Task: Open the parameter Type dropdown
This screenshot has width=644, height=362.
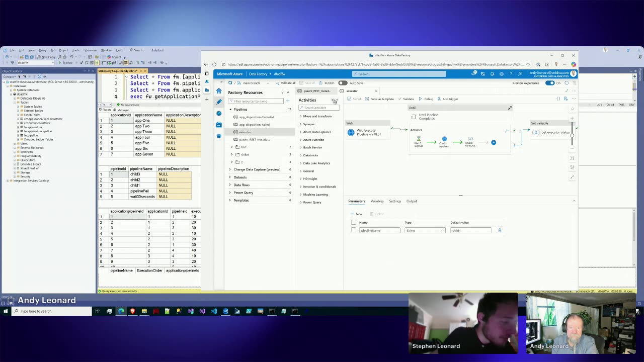Action: [425, 230]
